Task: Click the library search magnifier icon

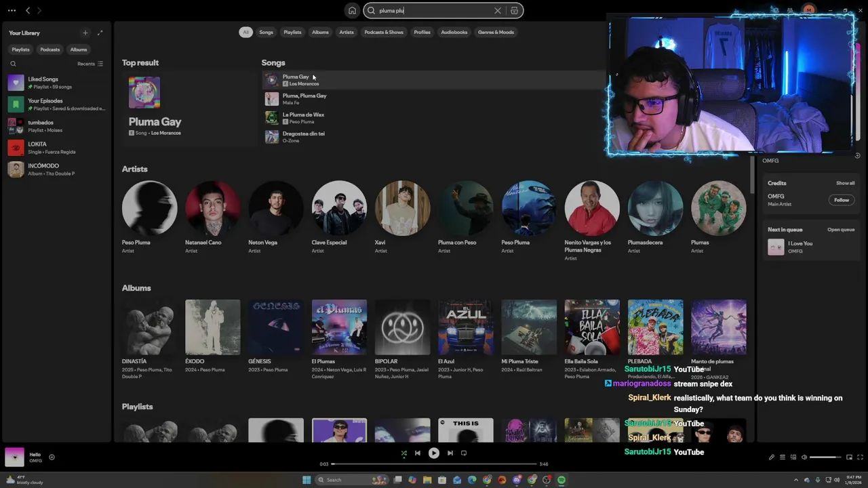Action: pyautogui.click(x=13, y=64)
